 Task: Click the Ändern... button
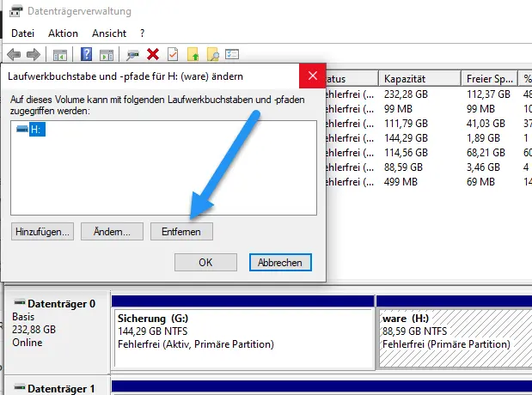click(112, 231)
